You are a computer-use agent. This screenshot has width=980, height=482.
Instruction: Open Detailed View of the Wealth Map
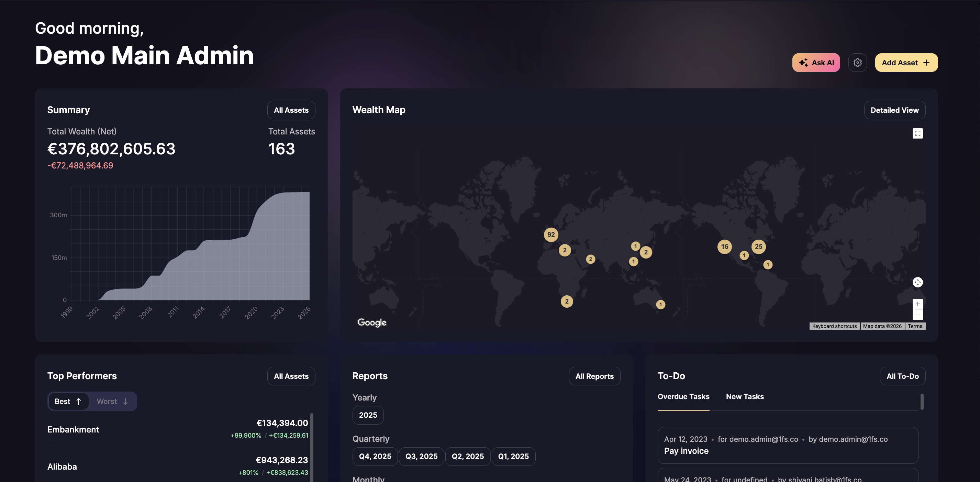(894, 110)
